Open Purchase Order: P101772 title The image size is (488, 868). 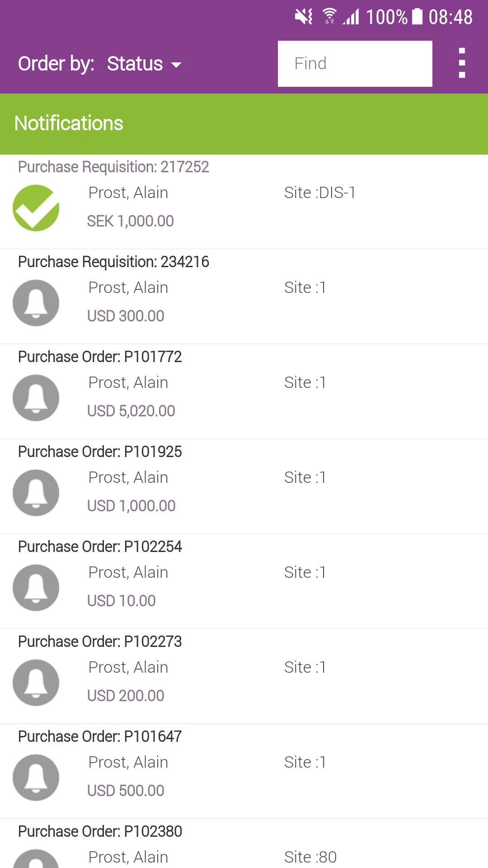pos(100,357)
